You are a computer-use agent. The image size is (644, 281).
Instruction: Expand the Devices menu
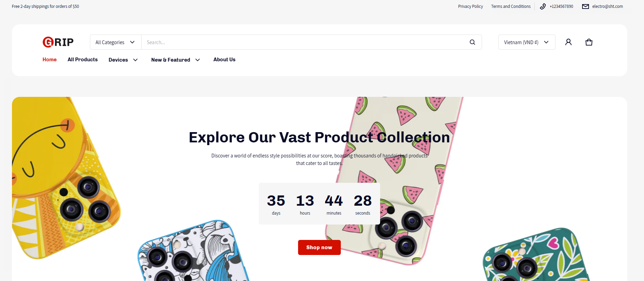coord(123,60)
